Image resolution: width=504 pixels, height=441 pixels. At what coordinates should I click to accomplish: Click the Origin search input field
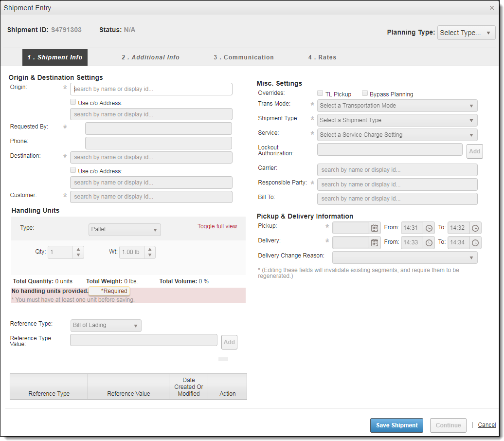point(151,89)
